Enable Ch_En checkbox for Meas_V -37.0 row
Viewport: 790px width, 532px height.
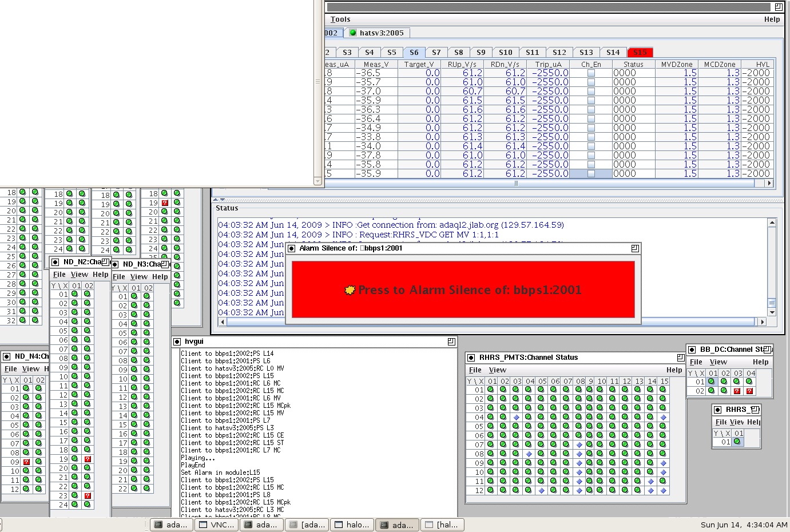coord(591,92)
